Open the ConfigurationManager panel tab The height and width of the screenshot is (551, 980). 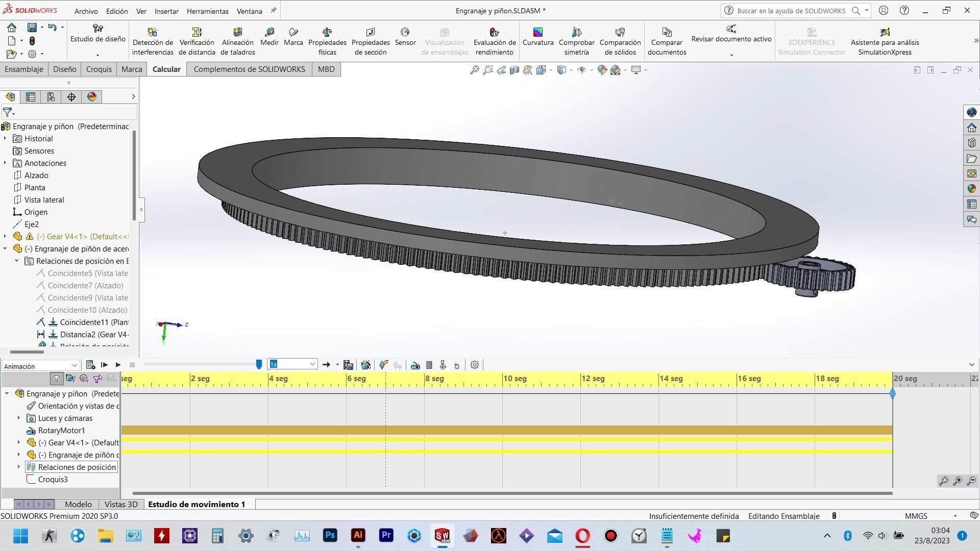pos(51,97)
